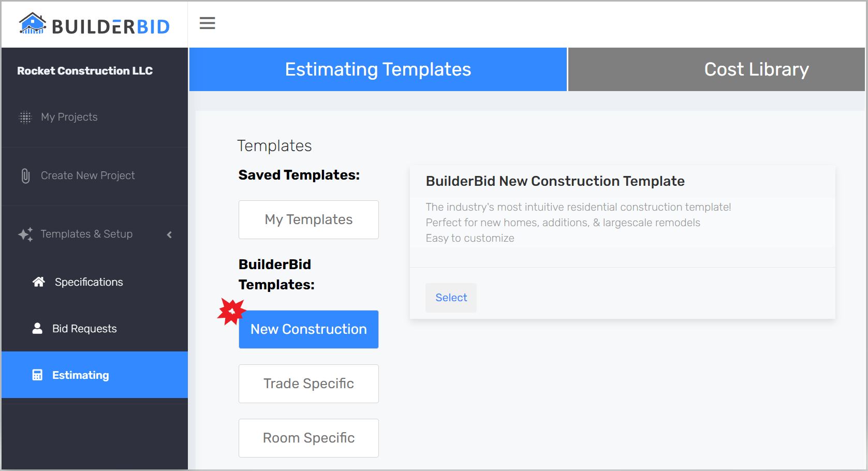Open Create New Project page
The image size is (868, 471).
[x=87, y=175]
